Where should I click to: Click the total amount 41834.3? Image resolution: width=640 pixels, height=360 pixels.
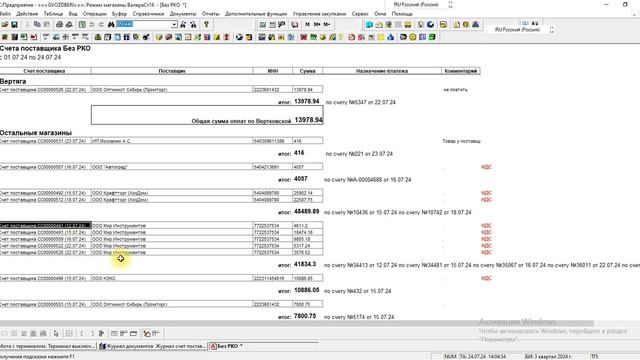click(x=305, y=264)
